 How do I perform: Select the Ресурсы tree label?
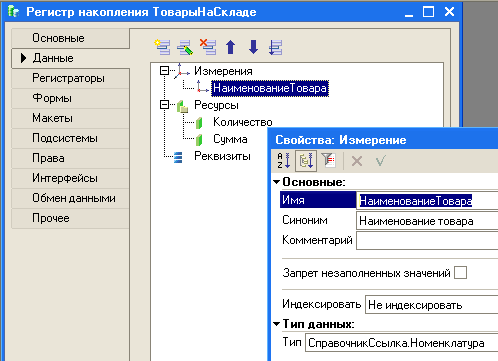click(216, 105)
